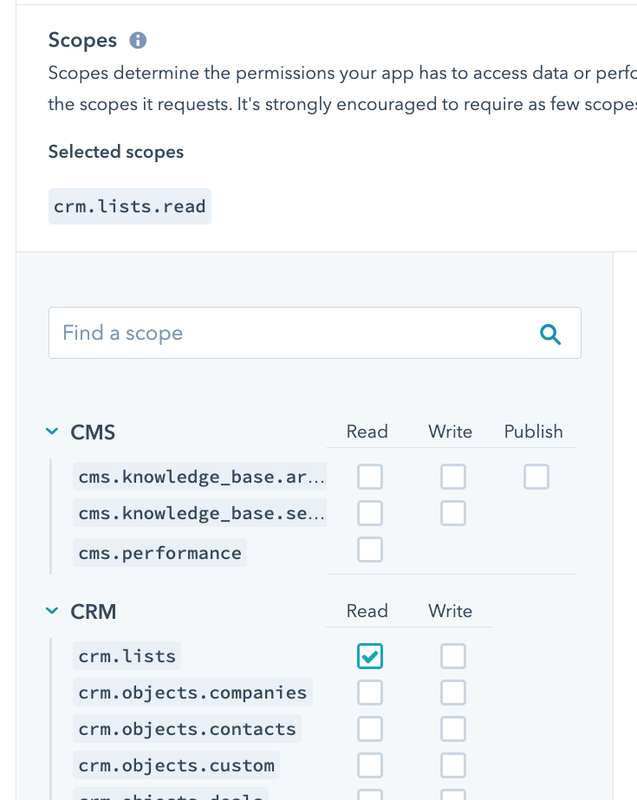Check Read for crm.objects.companies
The width and height of the screenshot is (637, 800).
point(370,692)
